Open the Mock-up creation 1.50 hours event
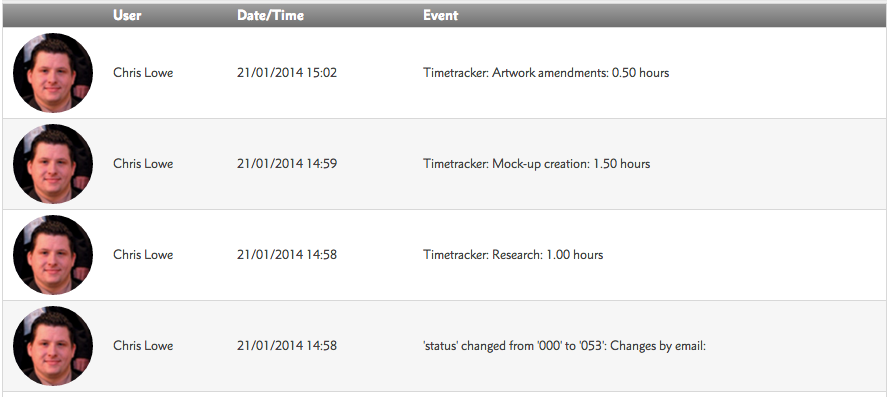Viewport: 891px width, 397px height. [536, 164]
